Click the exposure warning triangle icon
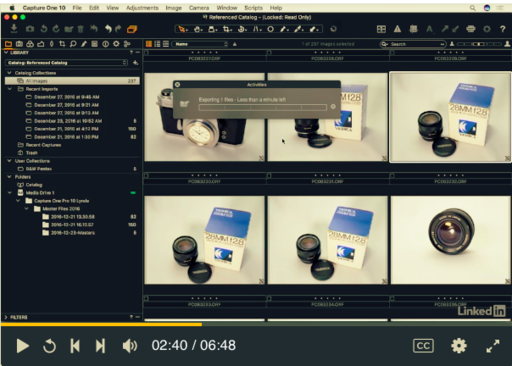Viewport: 512px width, 366px height. coord(397,29)
